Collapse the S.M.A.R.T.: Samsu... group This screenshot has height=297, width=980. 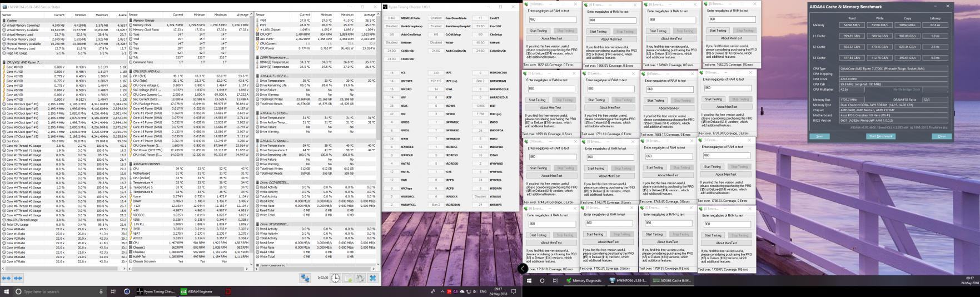click(258, 141)
